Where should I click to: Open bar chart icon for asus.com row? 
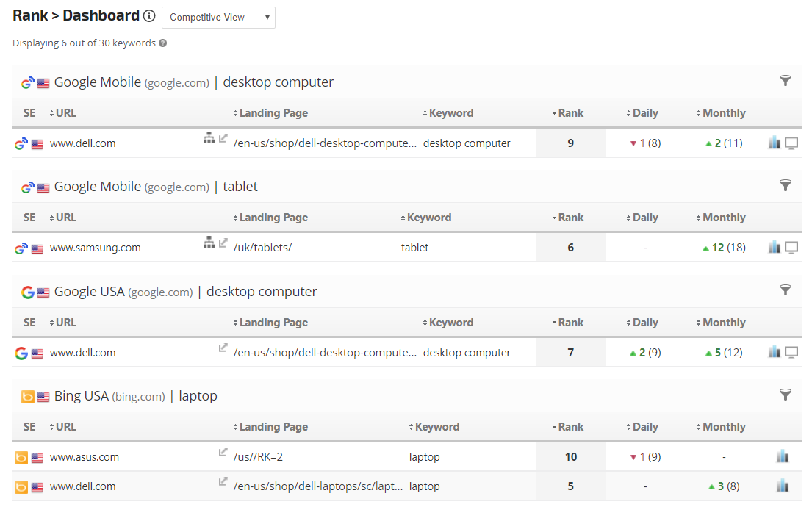783,457
